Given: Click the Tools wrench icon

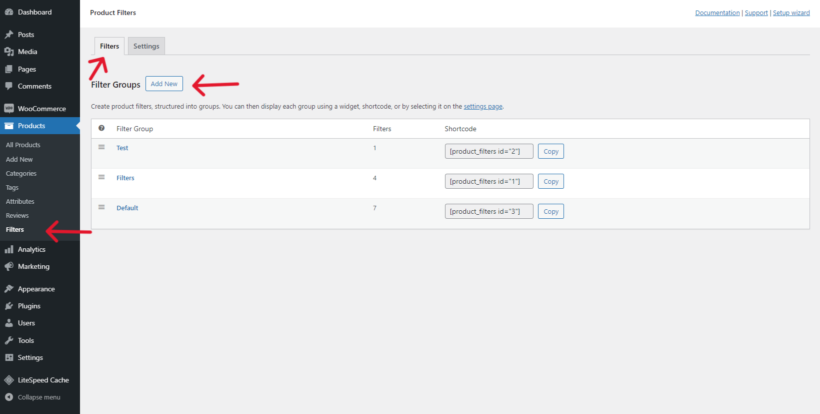Looking at the screenshot, I should click(x=8, y=340).
